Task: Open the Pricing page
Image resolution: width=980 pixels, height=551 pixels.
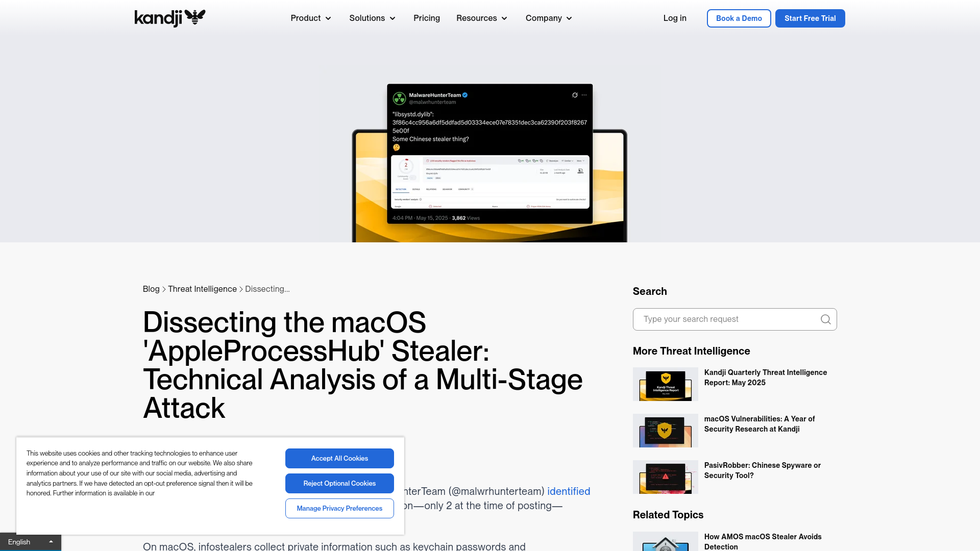Action: pyautogui.click(x=427, y=18)
